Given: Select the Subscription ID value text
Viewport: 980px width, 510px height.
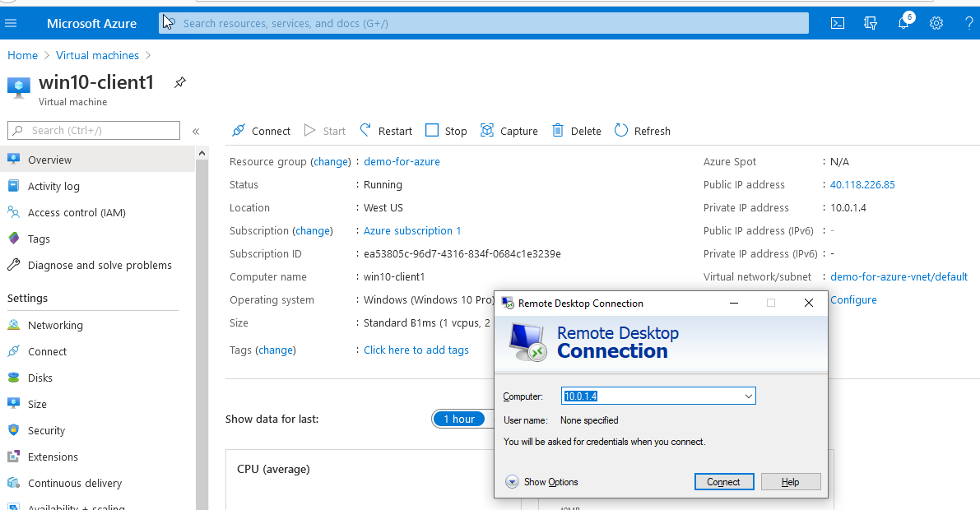Looking at the screenshot, I should 462,253.
